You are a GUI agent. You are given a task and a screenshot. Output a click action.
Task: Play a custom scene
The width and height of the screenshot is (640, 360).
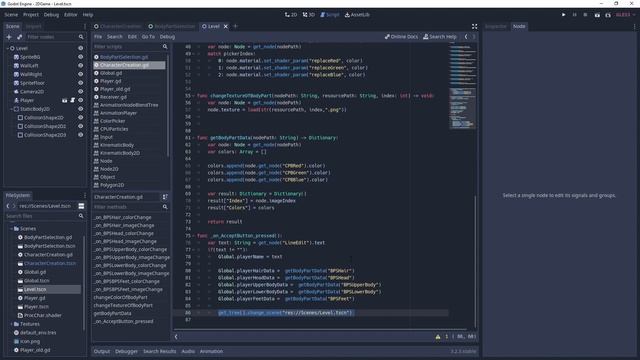[608, 15]
